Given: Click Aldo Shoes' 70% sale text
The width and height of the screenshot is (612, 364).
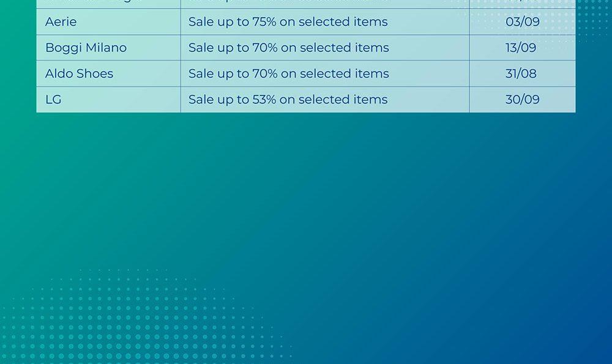Looking at the screenshot, I should click(x=288, y=74).
